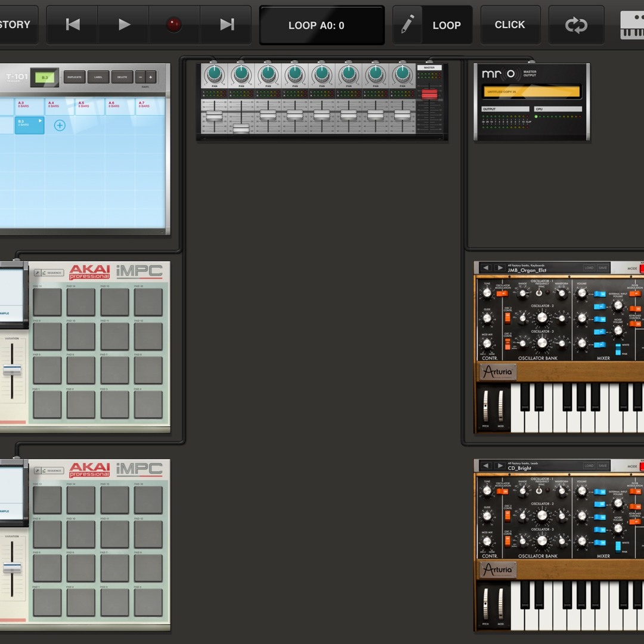
Task: Select the B.3 2 BARS sequence cell
Action: pyautogui.click(x=29, y=125)
